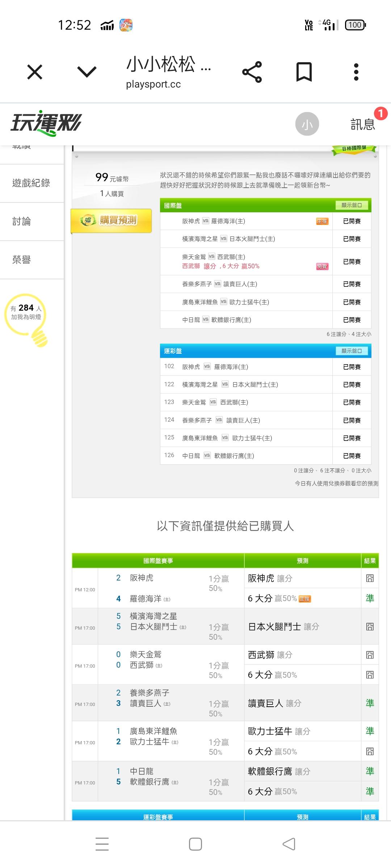The height and width of the screenshot is (868, 391).
Task: Bookmark this page with the bookmark icon
Action: (x=304, y=72)
